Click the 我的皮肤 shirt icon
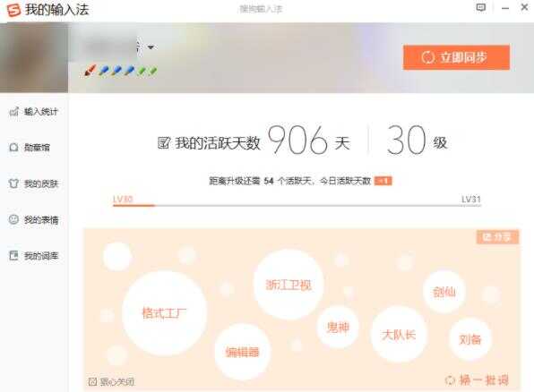Image resolution: width=534 pixels, height=392 pixels. [x=13, y=183]
